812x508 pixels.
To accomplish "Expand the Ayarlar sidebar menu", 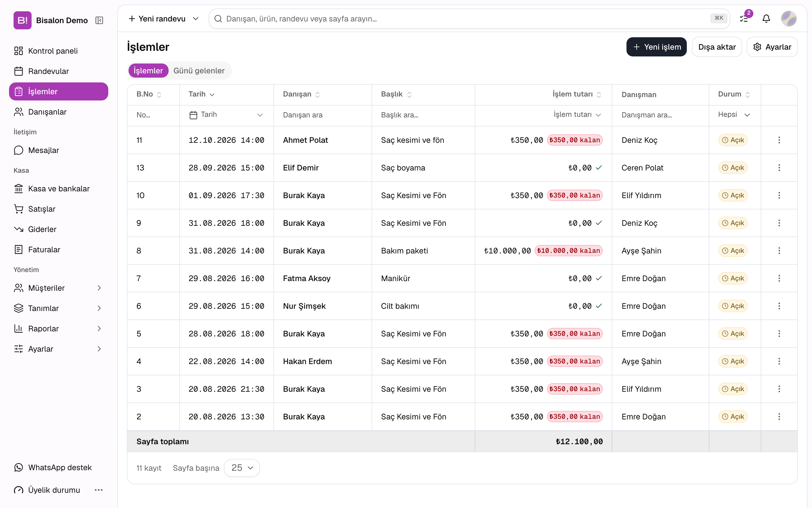I will point(58,349).
